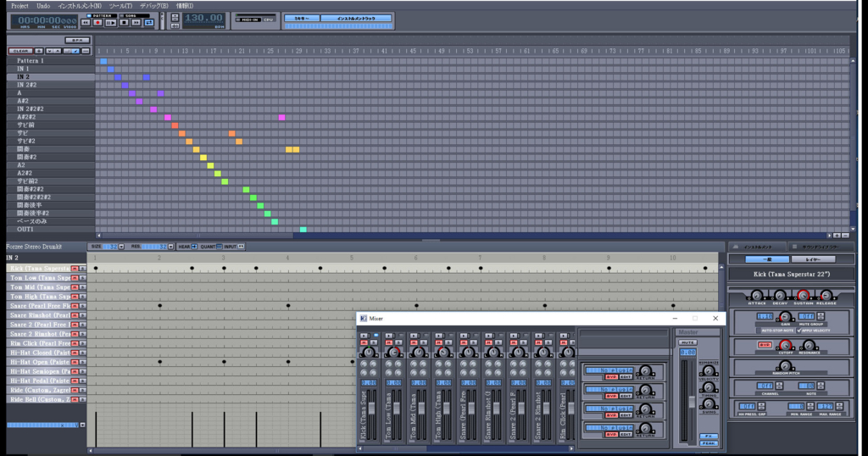
Task: Start playback with the play/pause button
Action: coord(111,23)
